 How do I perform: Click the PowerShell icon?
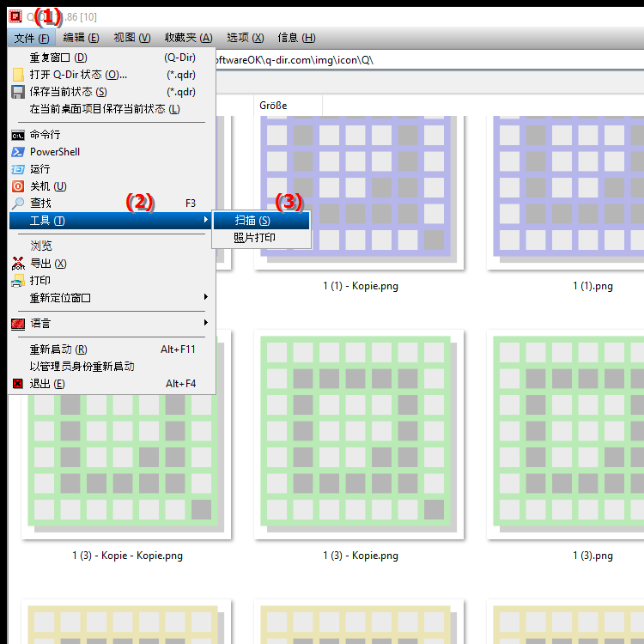18,152
